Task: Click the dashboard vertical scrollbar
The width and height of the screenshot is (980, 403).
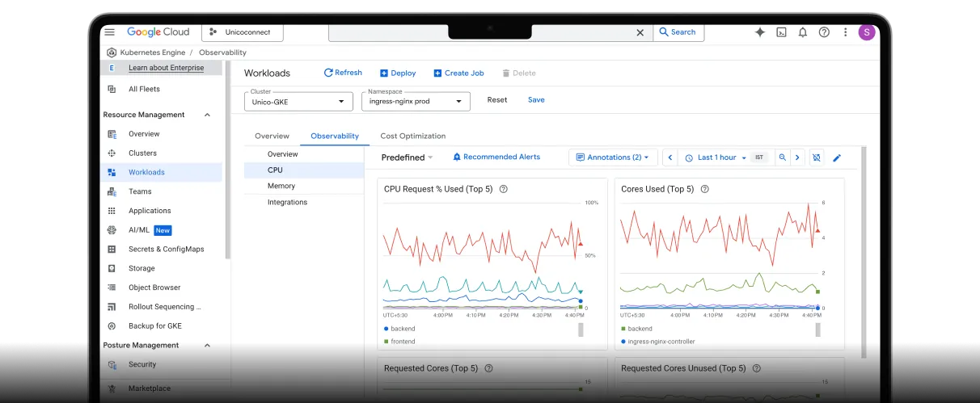Action: (x=863, y=251)
